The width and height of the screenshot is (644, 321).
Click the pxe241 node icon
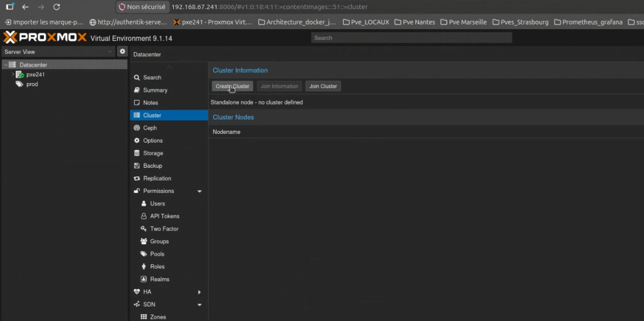click(20, 74)
